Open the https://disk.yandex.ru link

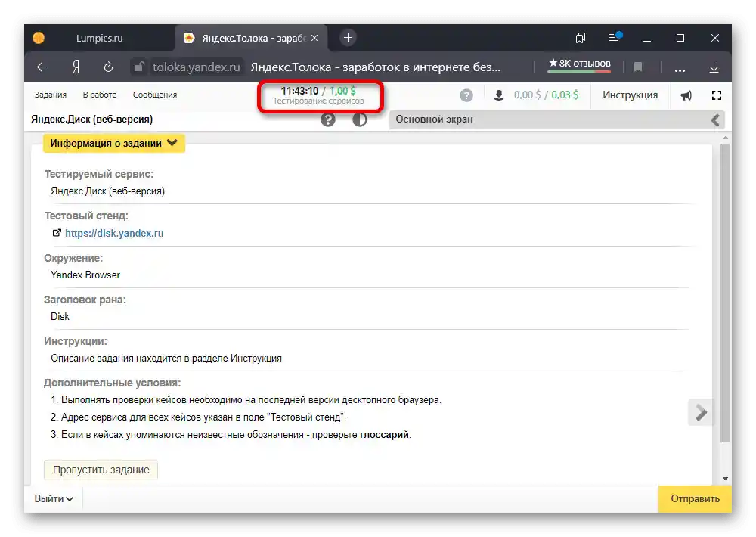click(114, 233)
